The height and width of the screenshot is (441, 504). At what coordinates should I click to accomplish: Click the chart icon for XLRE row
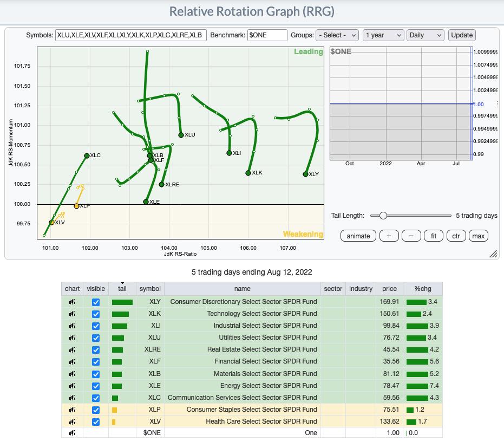72,349
